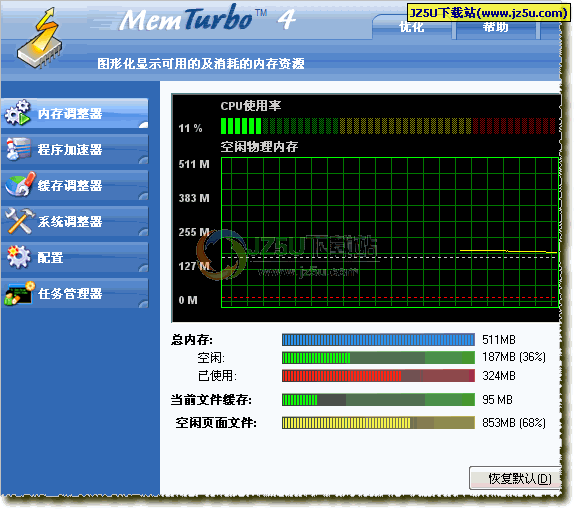
Task: Click the MemTurbo 4 title text
Action: (x=208, y=19)
